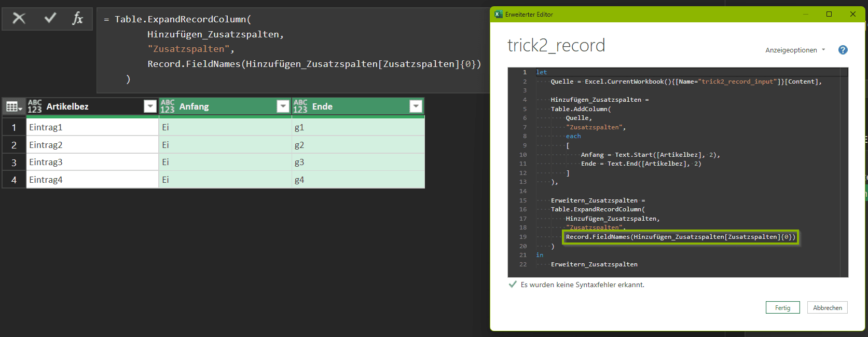Select the Eintrag1 cell

[x=92, y=127]
